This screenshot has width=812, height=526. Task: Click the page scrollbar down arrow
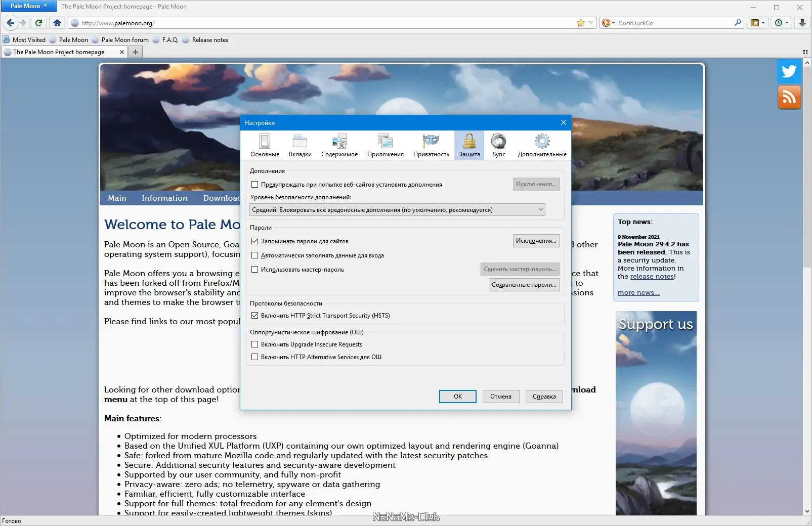point(807,511)
